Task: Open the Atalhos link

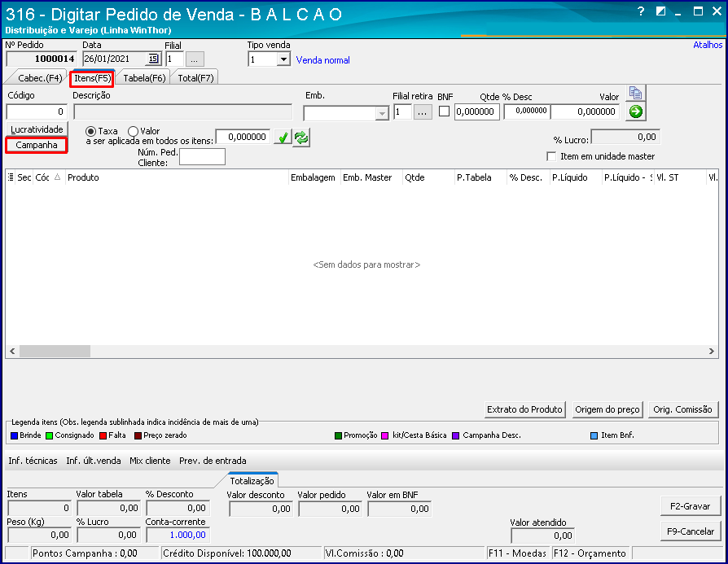Action: point(708,45)
